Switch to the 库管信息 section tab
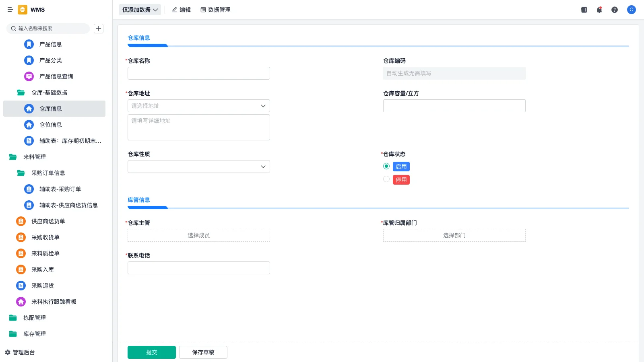This screenshot has width=644, height=362. [x=139, y=200]
